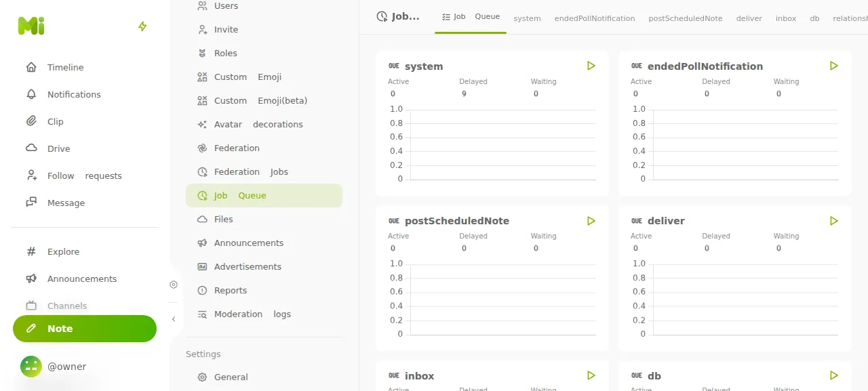The image size is (868, 391).
Task: Open Users in the admin menu
Action: tap(264, 6)
